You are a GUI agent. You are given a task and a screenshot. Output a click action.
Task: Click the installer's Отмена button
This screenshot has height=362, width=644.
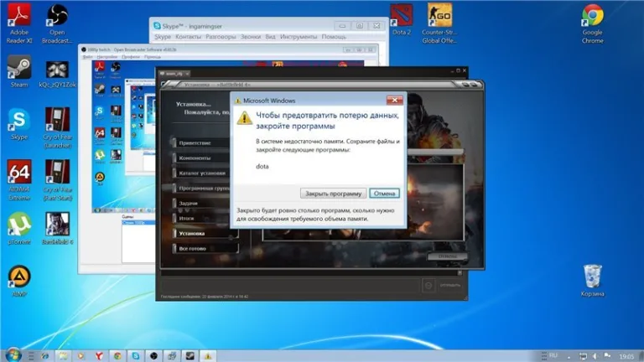[x=447, y=256]
